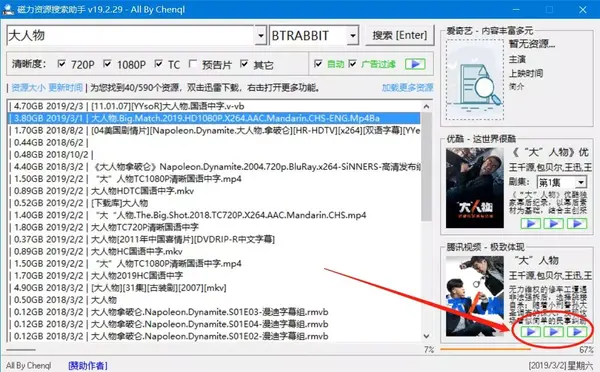Open the BTRABBIT source dropdown

352,36
